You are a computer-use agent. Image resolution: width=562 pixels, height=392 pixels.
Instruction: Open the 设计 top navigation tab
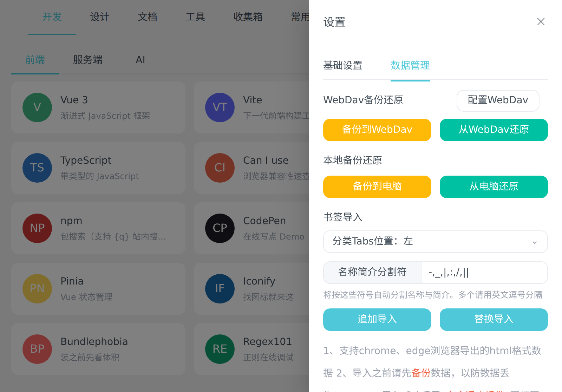[x=100, y=17]
